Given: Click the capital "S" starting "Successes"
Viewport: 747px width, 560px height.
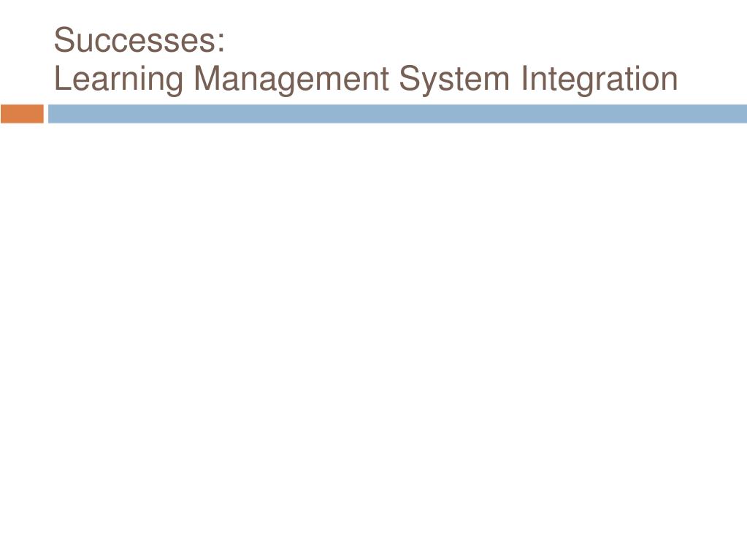Looking at the screenshot, I should pos(65,40).
